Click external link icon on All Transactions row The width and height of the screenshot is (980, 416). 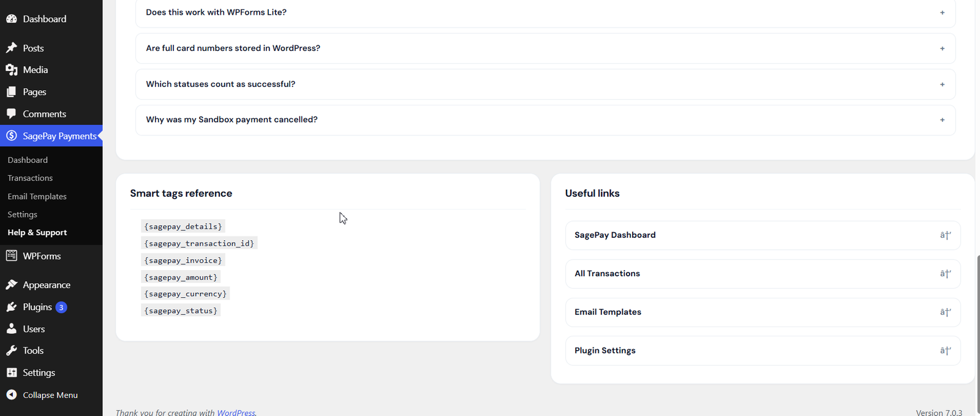click(946, 274)
